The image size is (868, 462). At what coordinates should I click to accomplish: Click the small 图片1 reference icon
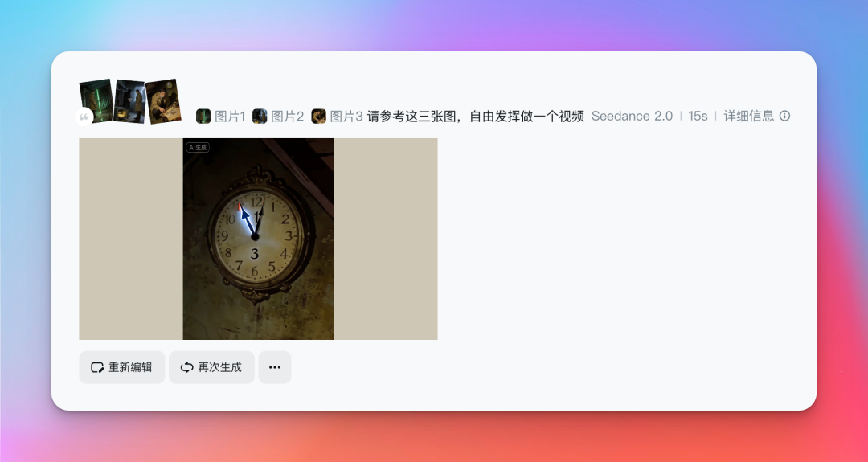click(x=203, y=117)
